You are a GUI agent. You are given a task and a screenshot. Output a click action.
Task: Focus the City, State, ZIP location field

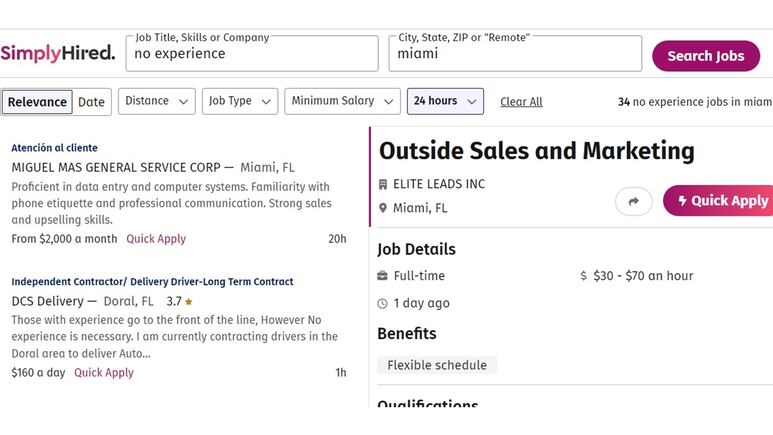pyautogui.click(x=515, y=53)
